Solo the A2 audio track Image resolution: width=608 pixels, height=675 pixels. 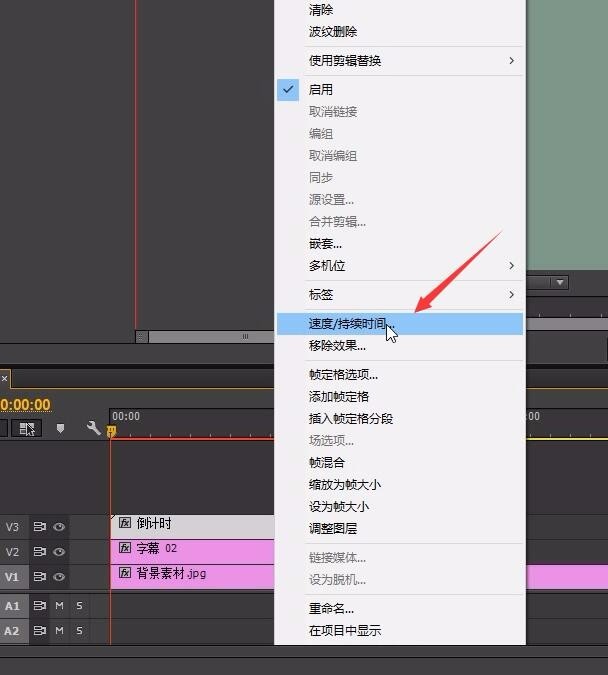(79, 631)
